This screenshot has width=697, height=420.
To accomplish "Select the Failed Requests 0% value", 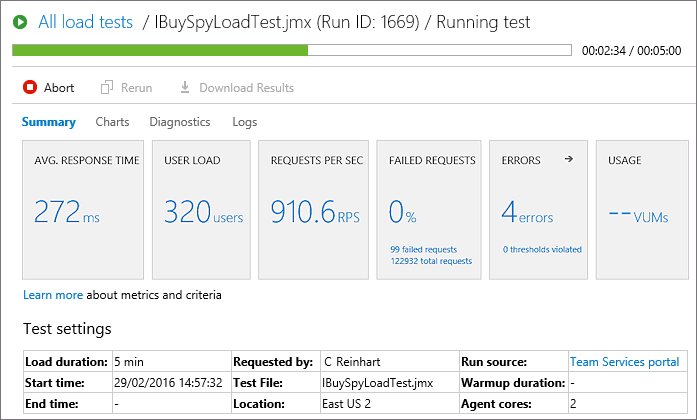I will click(402, 212).
